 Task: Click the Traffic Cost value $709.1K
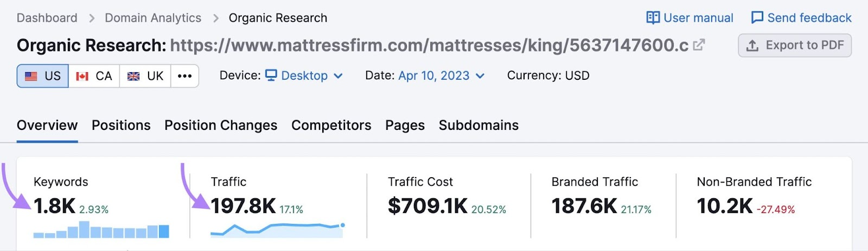[427, 206]
